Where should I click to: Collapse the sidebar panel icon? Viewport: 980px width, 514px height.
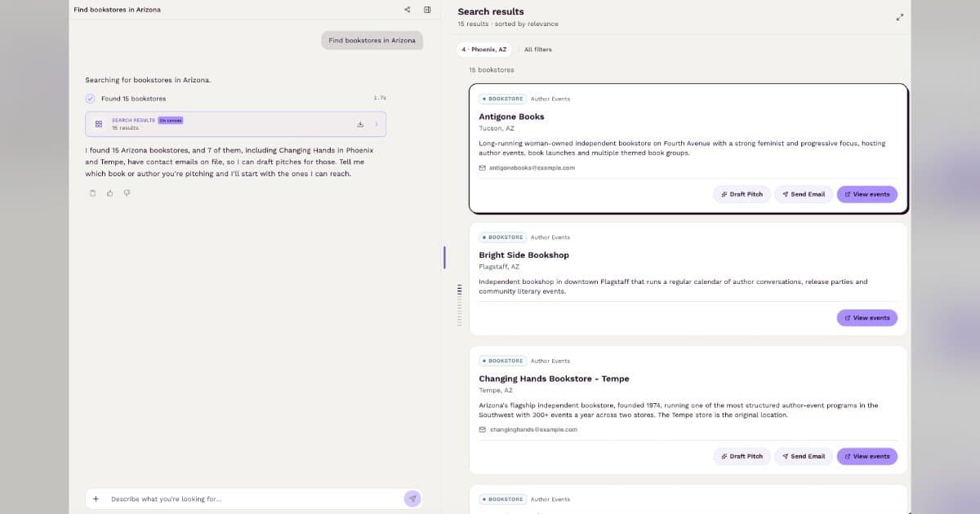point(427,10)
